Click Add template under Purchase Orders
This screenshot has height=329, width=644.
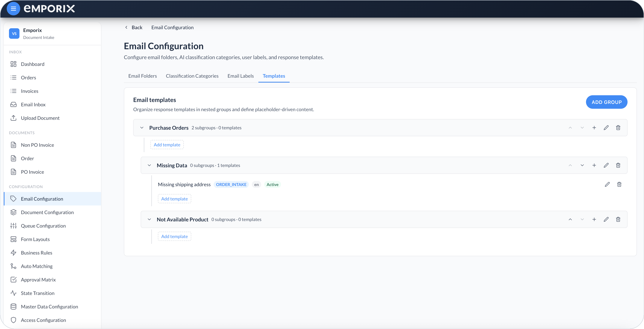point(167,145)
